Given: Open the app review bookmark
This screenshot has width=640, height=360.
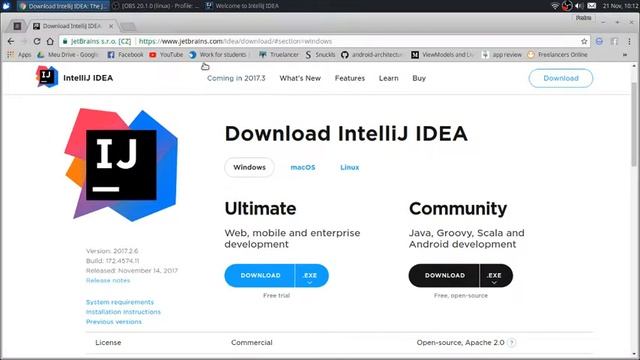Looking at the screenshot, I should coord(502,55).
